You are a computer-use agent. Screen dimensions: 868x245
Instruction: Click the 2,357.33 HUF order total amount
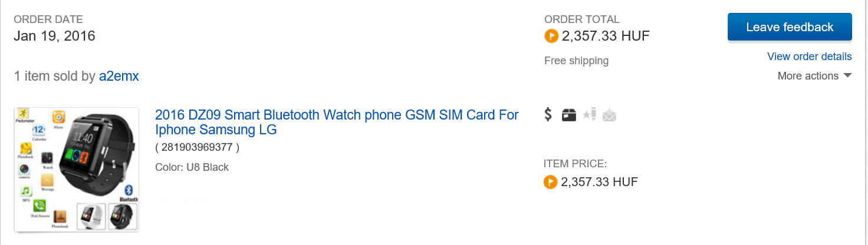[606, 37]
